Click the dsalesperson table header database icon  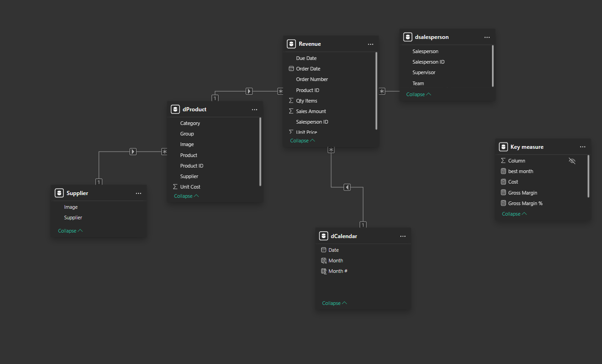407,37
